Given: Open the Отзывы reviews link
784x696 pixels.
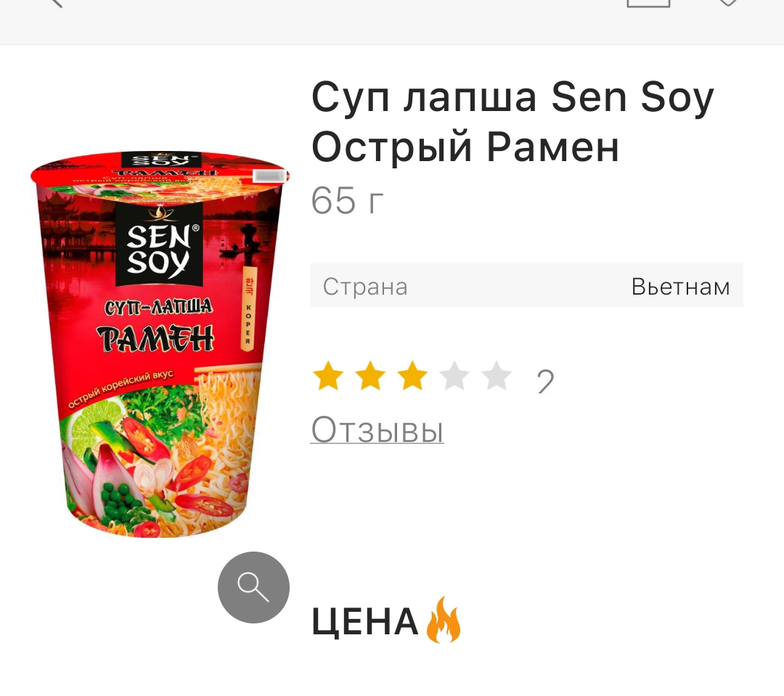Looking at the screenshot, I should [377, 430].
